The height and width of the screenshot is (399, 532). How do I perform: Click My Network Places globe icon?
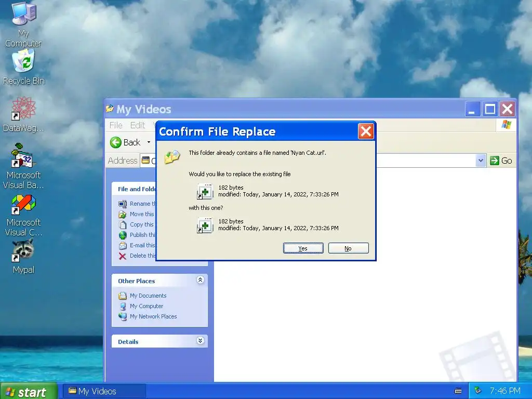tap(123, 316)
